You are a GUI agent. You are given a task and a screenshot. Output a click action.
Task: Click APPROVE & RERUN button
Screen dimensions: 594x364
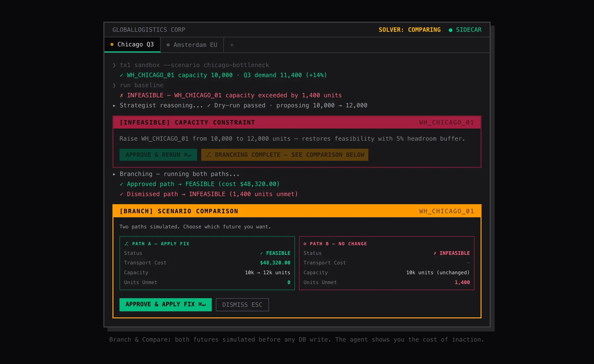pos(158,155)
